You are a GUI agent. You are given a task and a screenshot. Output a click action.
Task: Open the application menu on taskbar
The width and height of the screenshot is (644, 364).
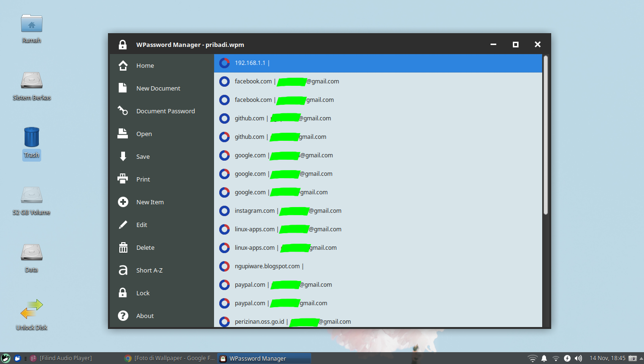[x=6, y=358]
